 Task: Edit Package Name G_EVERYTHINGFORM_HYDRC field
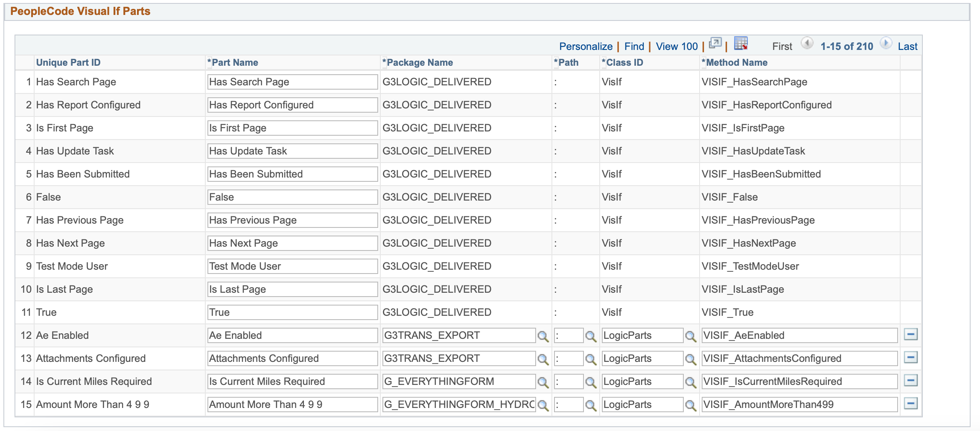459,405
